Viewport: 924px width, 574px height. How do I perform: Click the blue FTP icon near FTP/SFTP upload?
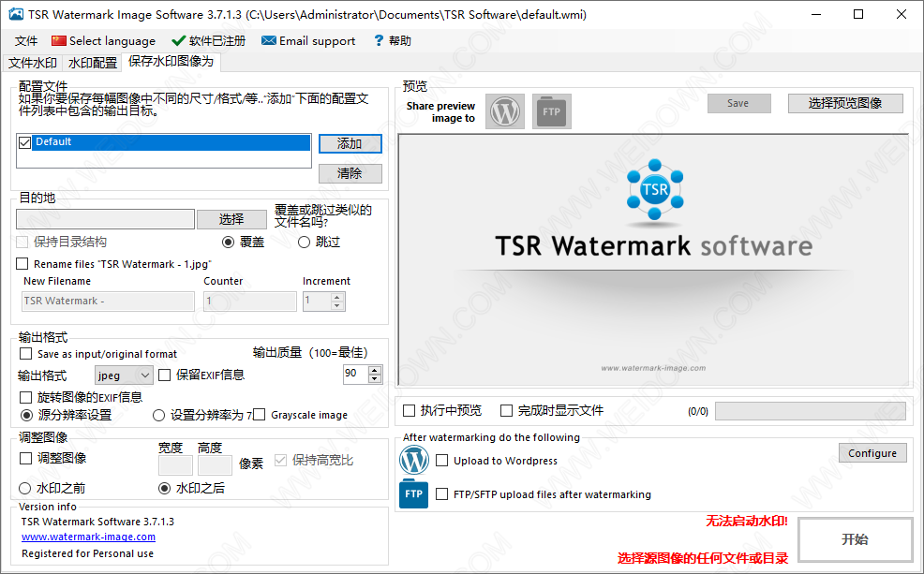[413, 493]
